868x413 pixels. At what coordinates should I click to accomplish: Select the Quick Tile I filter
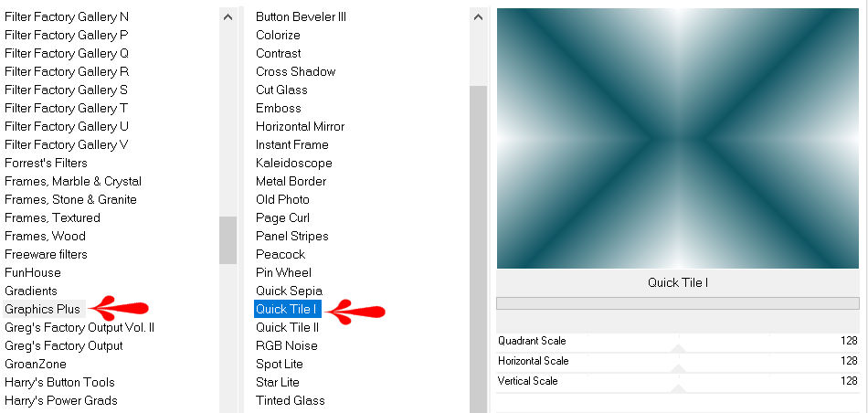[x=287, y=309]
